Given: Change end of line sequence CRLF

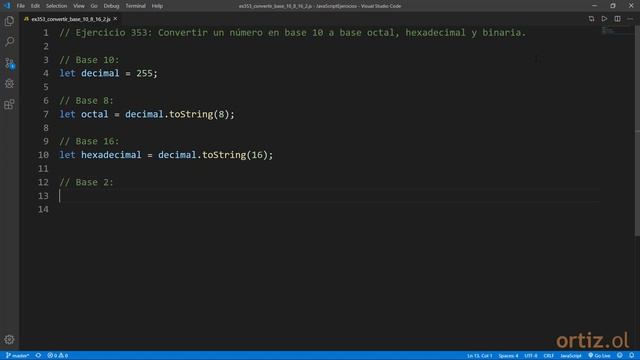Looking at the screenshot, I should 549,356.
